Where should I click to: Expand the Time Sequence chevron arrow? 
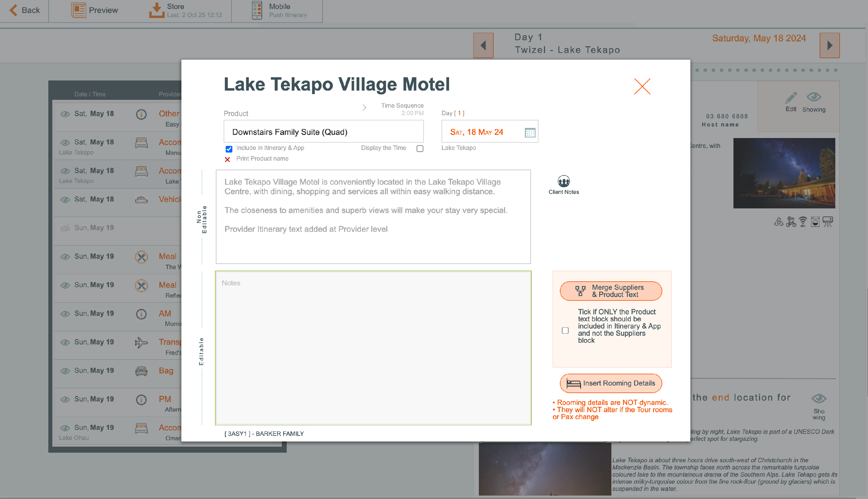pyautogui.click(x=364, y=108)
